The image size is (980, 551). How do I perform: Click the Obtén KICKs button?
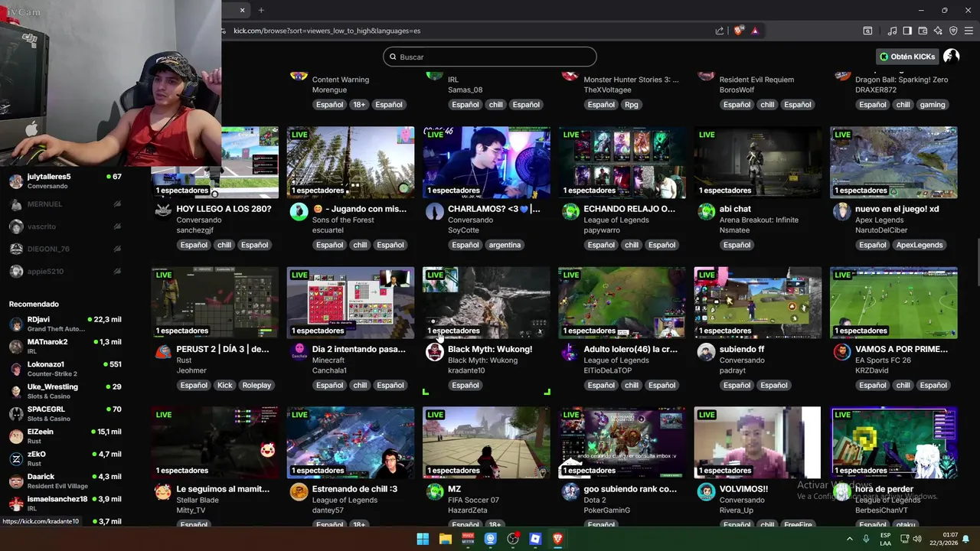coord(907,57)
